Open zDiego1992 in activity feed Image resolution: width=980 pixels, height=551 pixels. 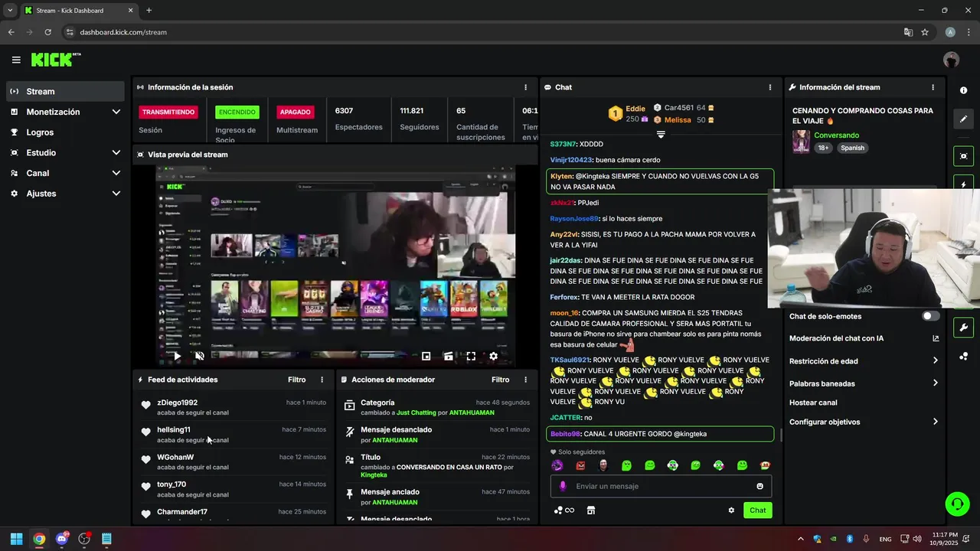coord(178,403)
